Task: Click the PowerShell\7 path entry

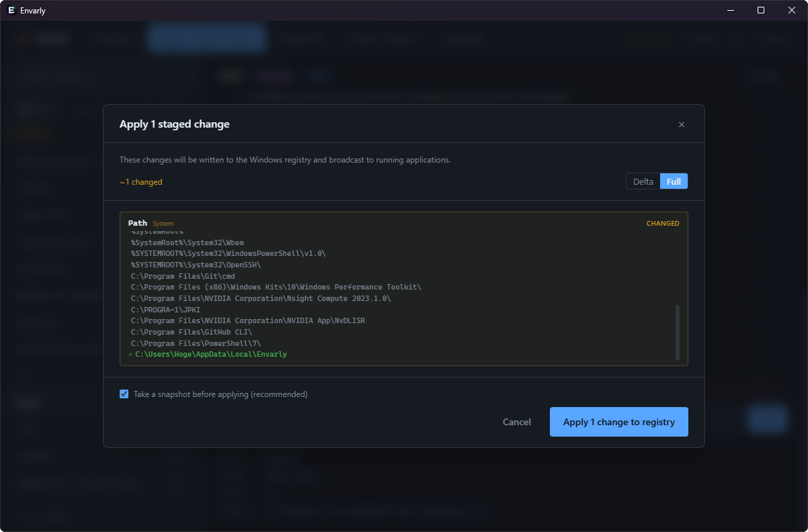Action: (x=196, y=343)
